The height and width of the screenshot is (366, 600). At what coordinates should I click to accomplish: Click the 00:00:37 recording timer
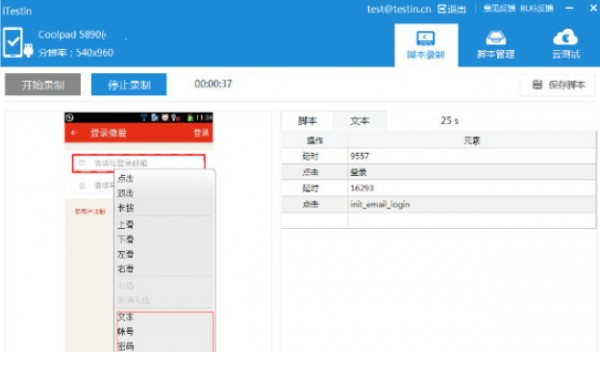(213, 84)
